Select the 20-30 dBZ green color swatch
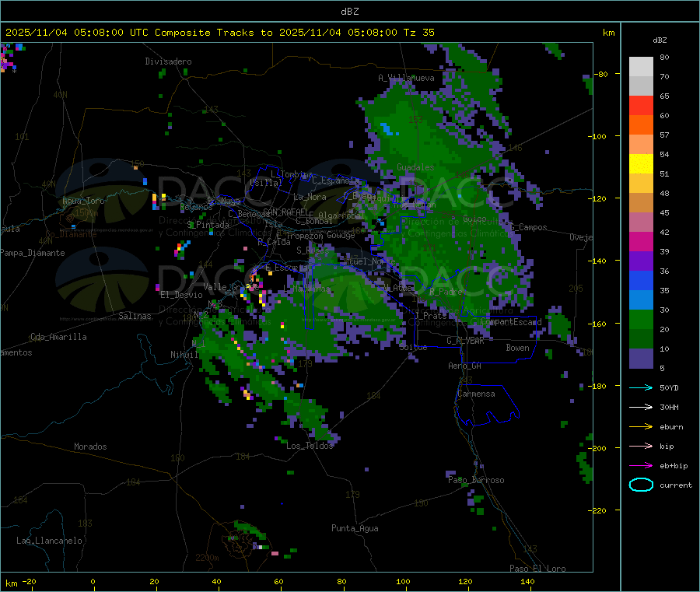700x592 pixels. point(641,319)
